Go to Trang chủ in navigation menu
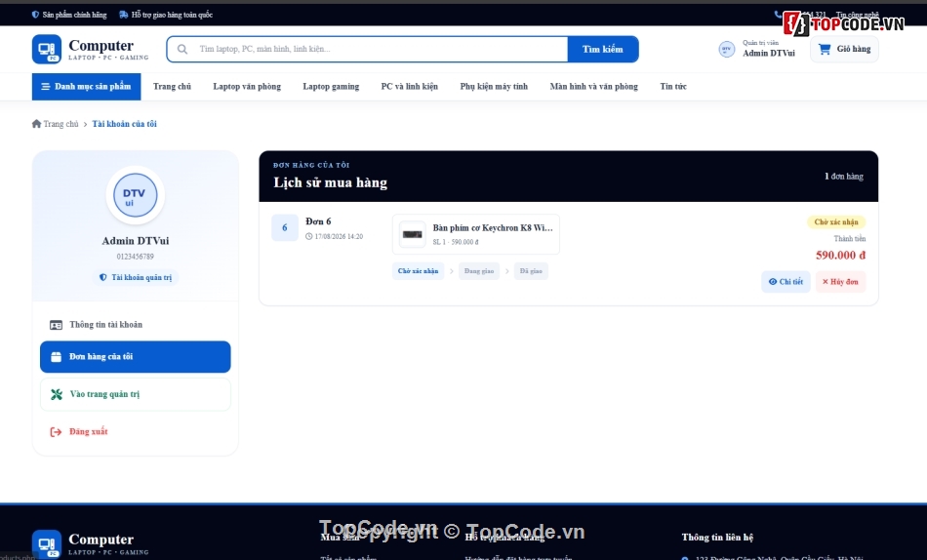927x560 pixels. point(172,86)
